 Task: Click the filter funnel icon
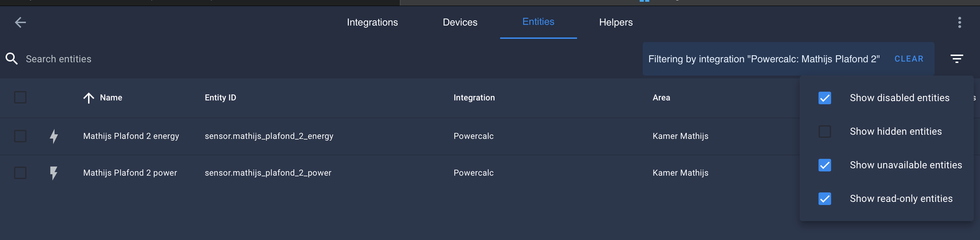(957, 58)
